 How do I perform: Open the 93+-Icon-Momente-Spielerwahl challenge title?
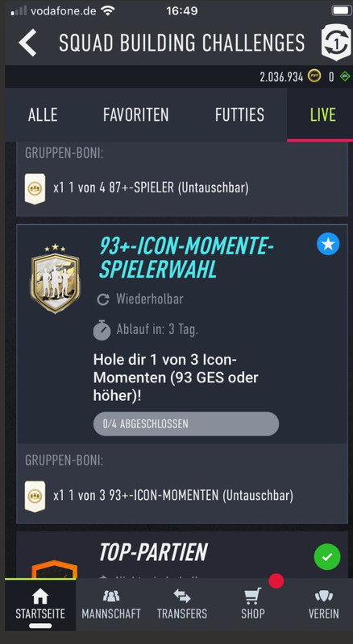click(x=186, y=258)
